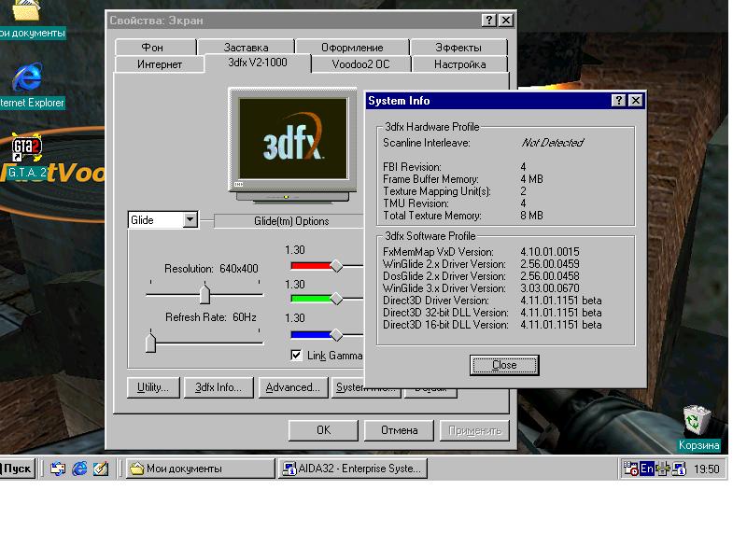This screenshot has width=747, height=560.
Task: Click OK in display properties
Action: point(323,430)
